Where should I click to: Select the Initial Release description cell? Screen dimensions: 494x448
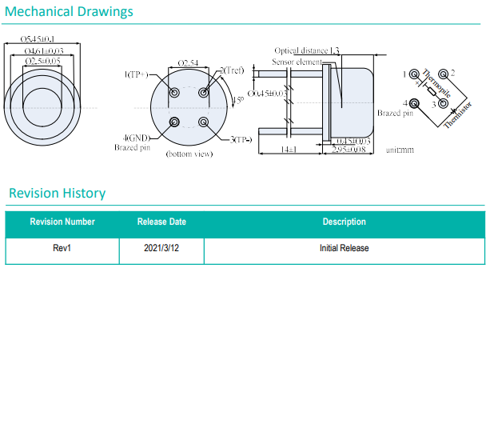coord(344,249)
